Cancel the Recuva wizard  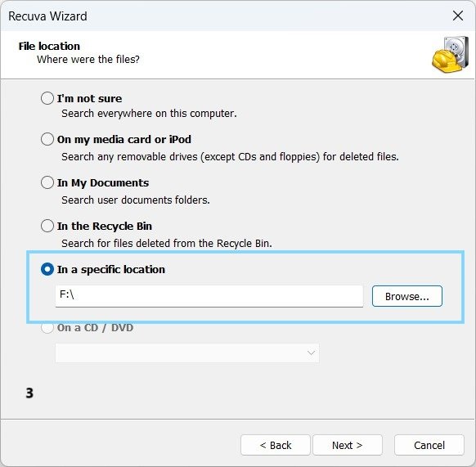[x=429, y=445]
